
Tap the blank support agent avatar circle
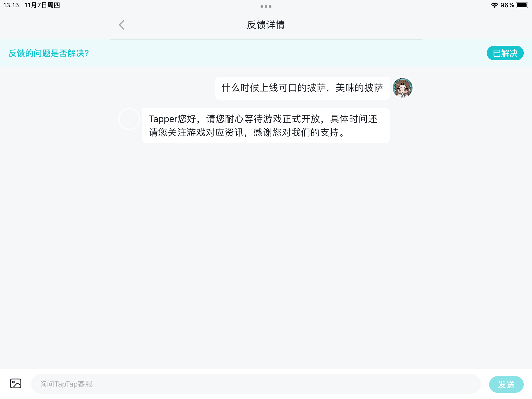click(x=129, y=119)
